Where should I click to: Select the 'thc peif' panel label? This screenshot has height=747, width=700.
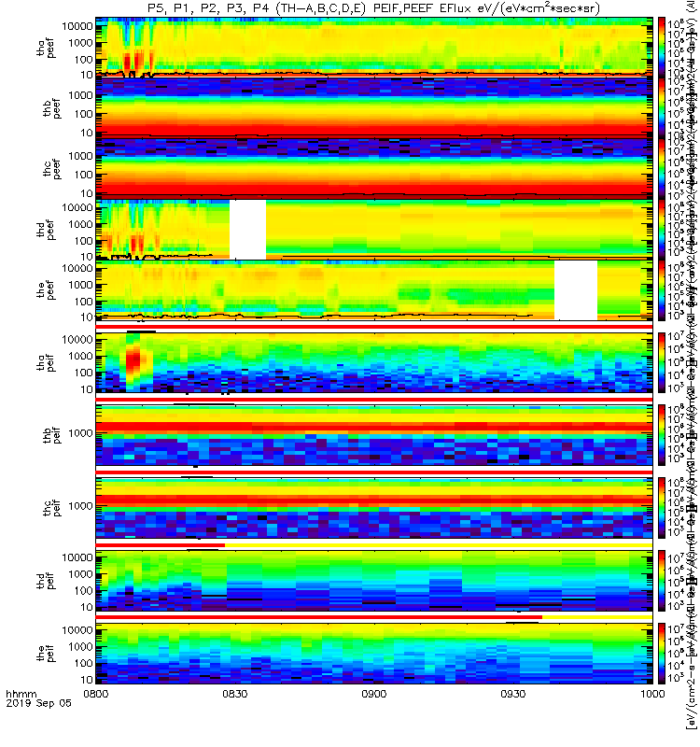point(51,508)
